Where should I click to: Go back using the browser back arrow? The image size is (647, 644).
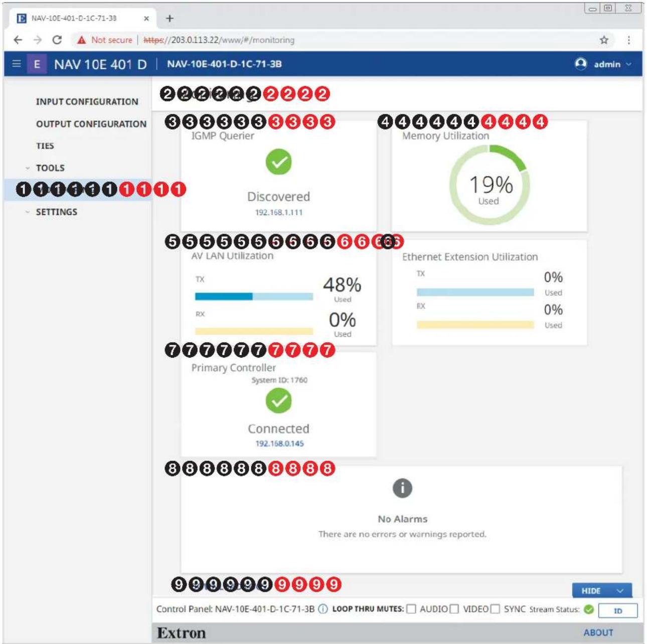point(18,40)
